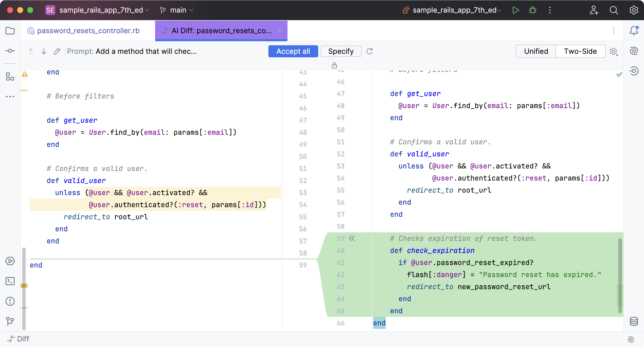Click the Specify button
644x347 pixels.
pyautogui.click(x=341, y=51)
